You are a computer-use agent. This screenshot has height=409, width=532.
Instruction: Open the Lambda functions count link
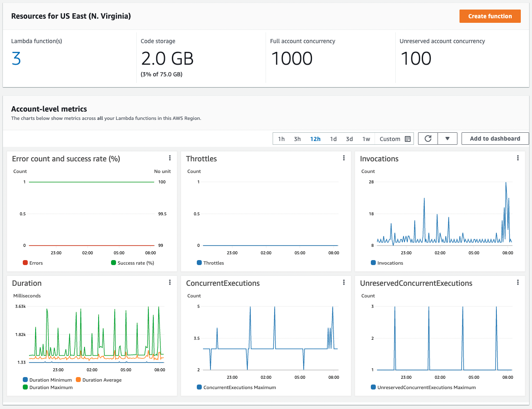click(x=16, y=59)
